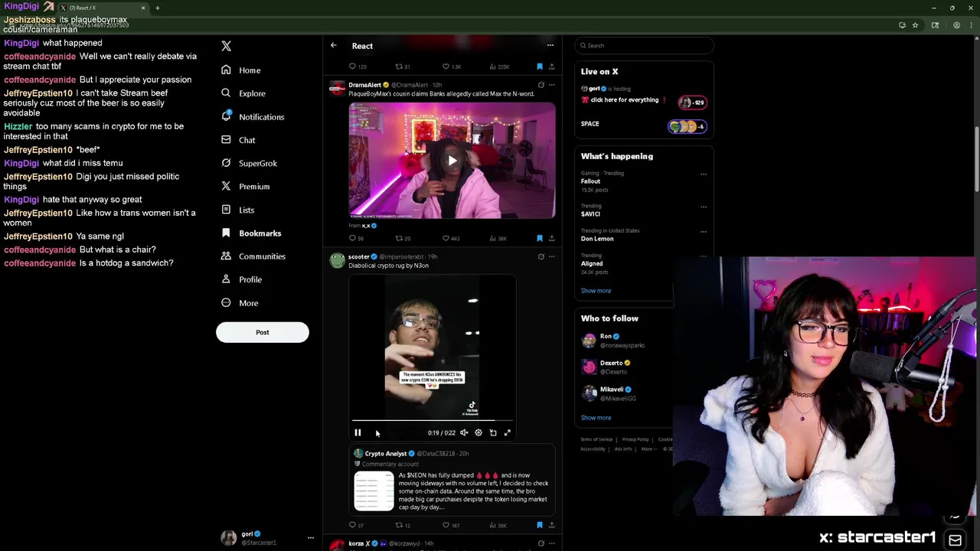The image size is (980, 551).
Task: Open scooter post options menu
Action: (x=551, y=256)
